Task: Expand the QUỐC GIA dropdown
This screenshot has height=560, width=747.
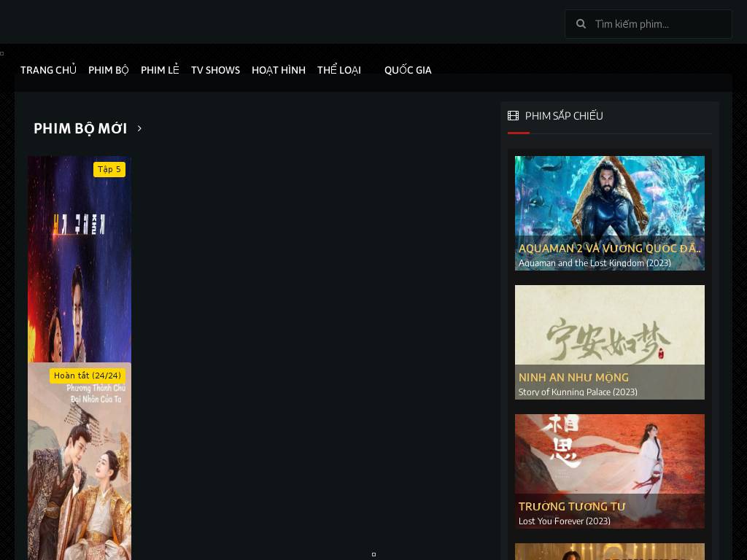Action: [408, 70]
